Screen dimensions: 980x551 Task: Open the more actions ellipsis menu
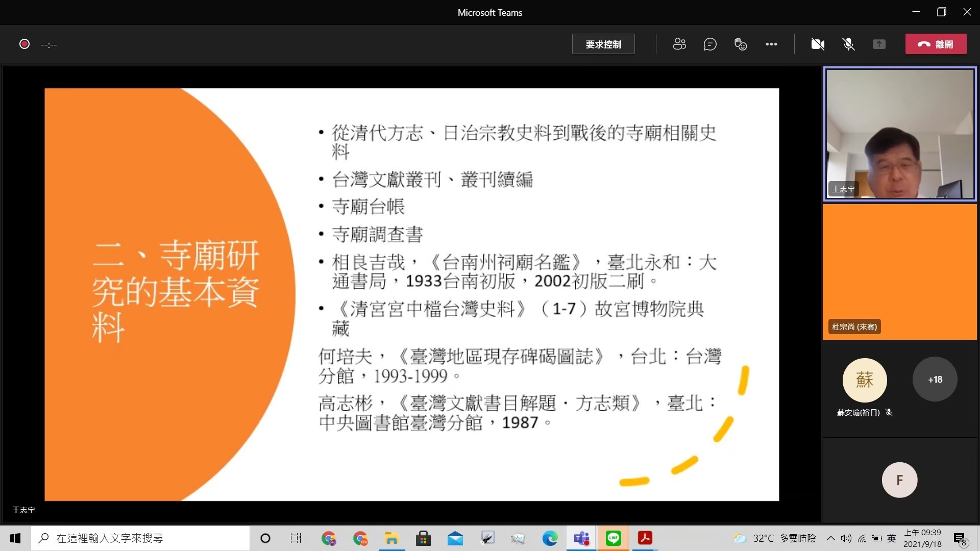coord(771,44)
